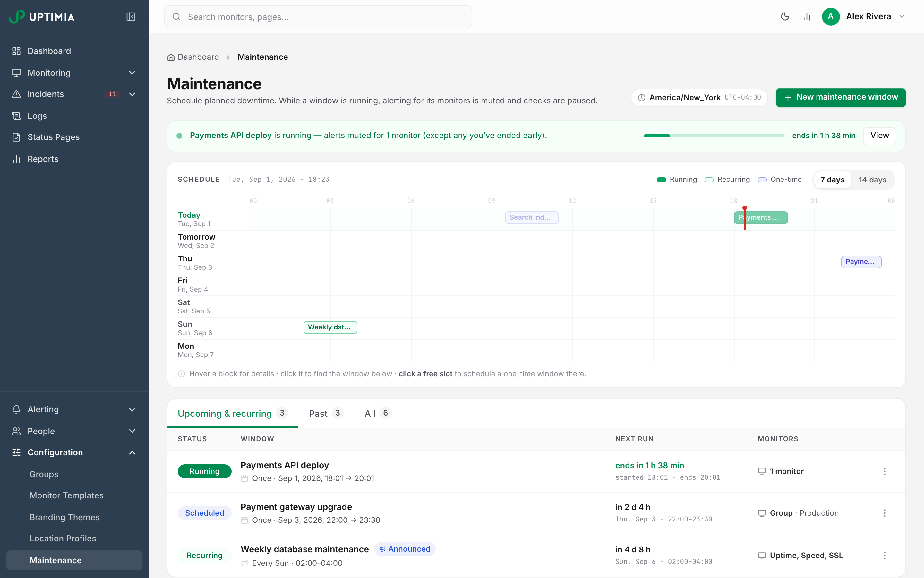Click the Search ind... schedule block

532,217
